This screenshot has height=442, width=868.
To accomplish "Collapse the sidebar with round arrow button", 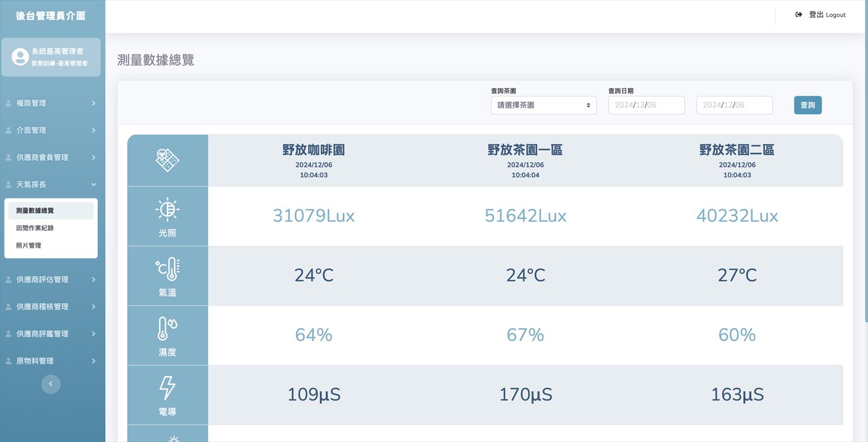I will 51,384.
